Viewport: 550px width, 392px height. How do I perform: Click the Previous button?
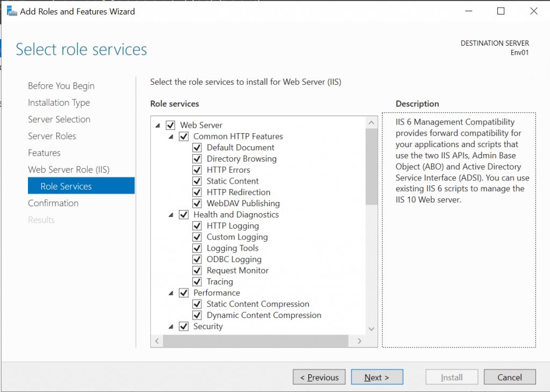tap(319, 378)
